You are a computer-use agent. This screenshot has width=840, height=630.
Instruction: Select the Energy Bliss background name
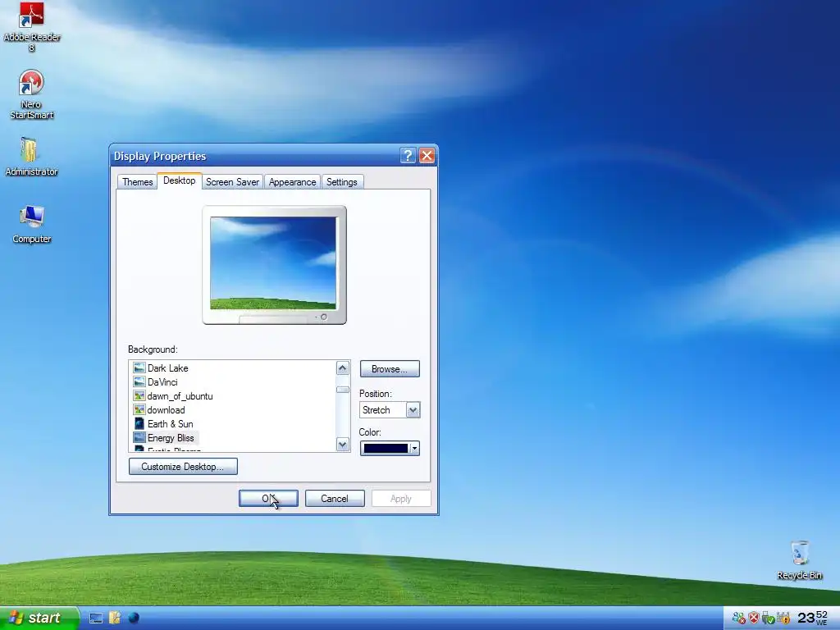point(171,438)
